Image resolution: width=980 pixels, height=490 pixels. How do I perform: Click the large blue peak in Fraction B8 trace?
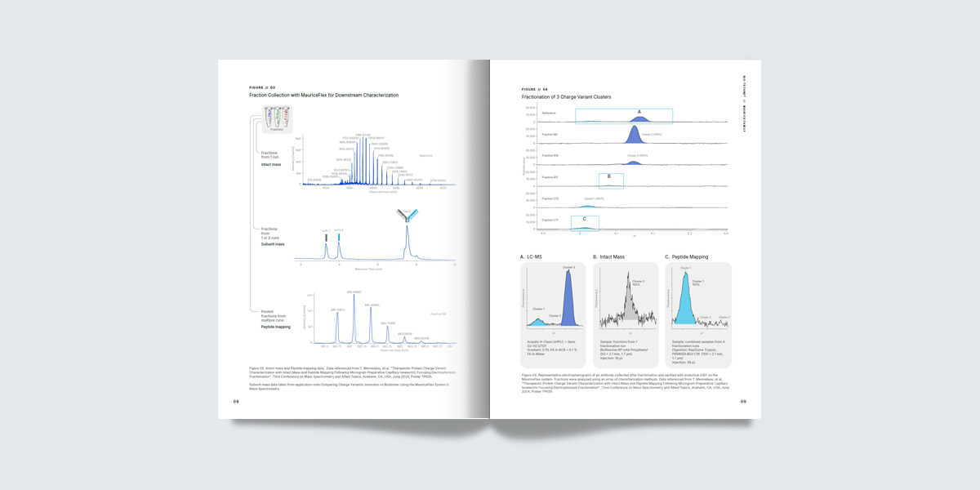pos(635,136)
